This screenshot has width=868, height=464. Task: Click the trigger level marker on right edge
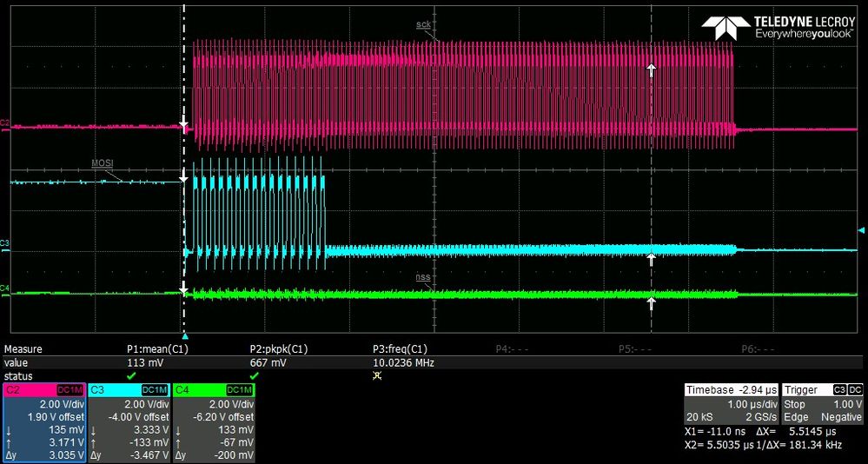pyautogui.click(x=861, y=230)
